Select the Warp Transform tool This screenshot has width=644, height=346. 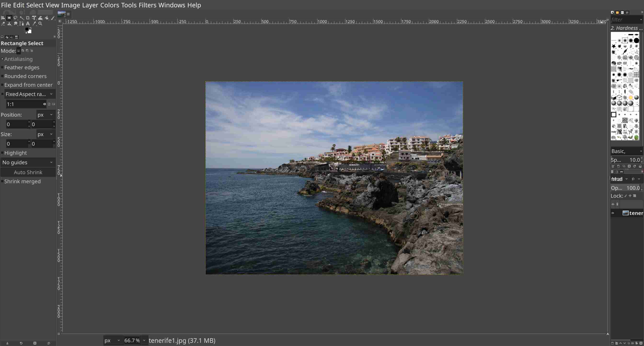(x=40, y=18)
